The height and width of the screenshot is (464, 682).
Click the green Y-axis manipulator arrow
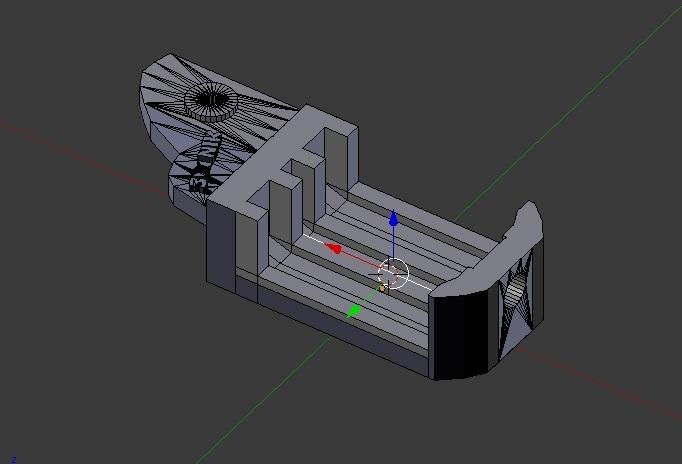click(354, 310)
